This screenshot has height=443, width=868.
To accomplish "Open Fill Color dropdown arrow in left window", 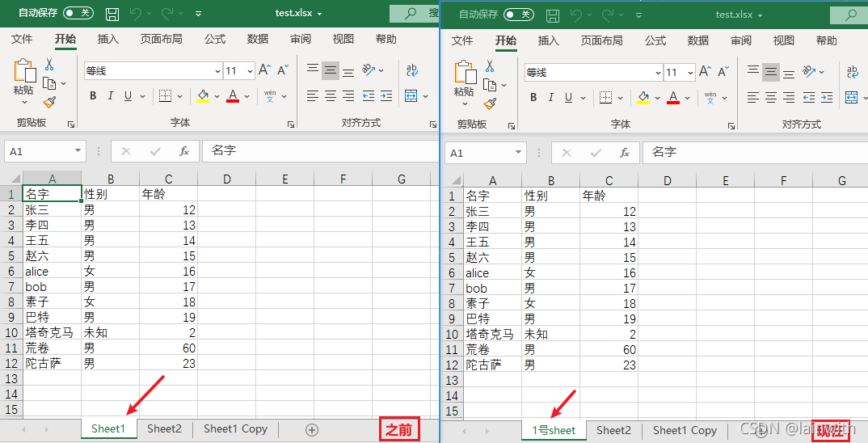I will (x=217, y=96).
